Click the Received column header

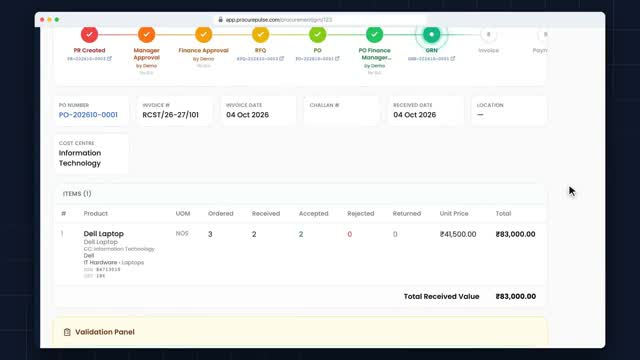point(266,213)
